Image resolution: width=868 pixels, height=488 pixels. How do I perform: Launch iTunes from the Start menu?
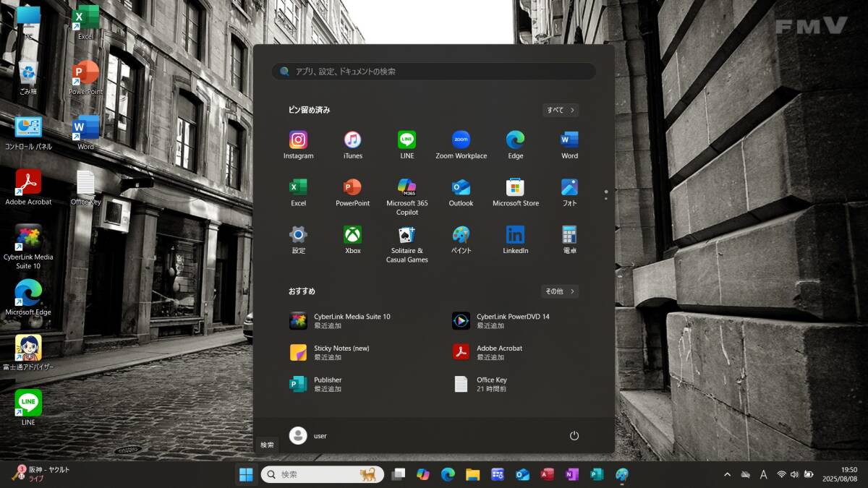pyautogui.click(x=352, y=145)
